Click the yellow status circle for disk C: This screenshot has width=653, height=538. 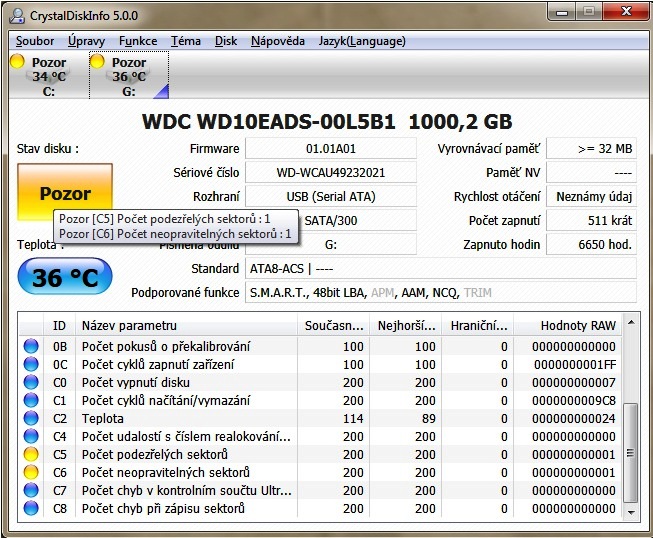(17, 62)
